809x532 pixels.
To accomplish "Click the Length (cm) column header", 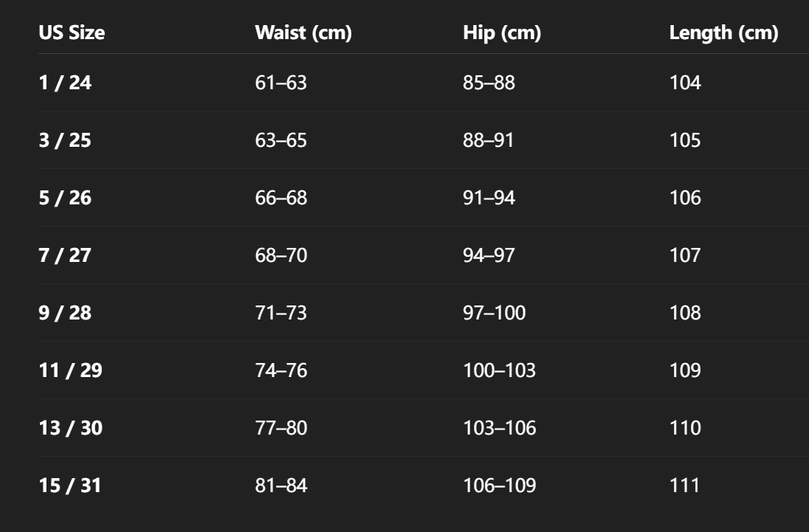I will pos(723,34).
